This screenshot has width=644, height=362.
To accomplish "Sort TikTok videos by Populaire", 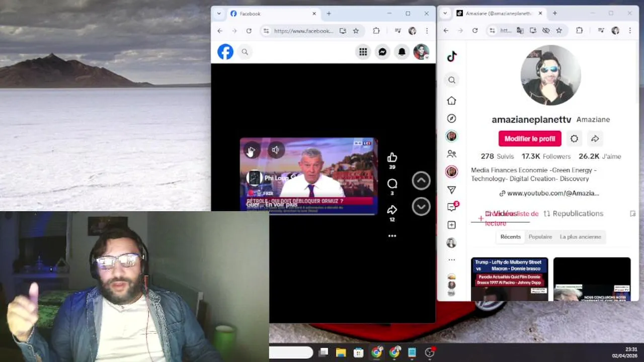I will click(540, 237).
